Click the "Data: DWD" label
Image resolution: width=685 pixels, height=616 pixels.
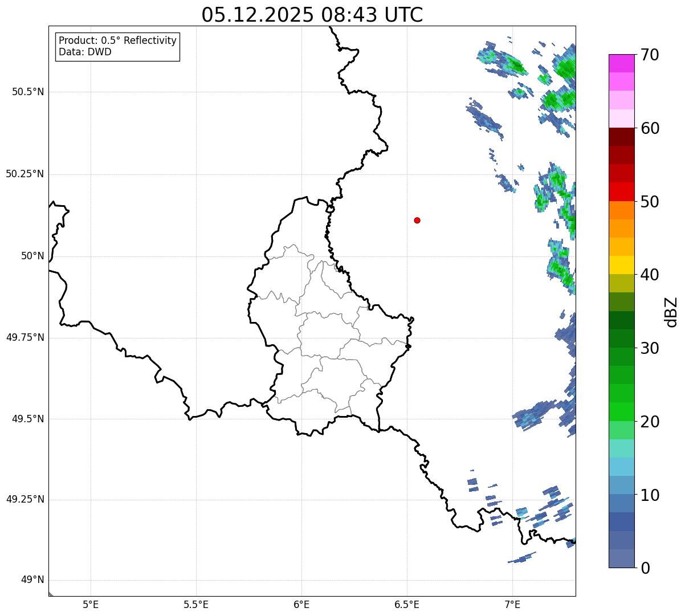click(85, 52)
